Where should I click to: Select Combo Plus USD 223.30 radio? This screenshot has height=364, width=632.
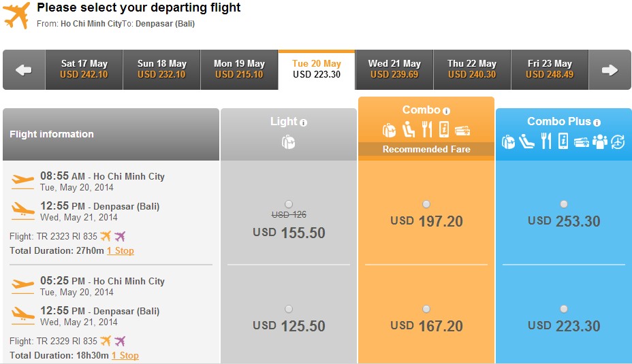(x=564, y=309)
